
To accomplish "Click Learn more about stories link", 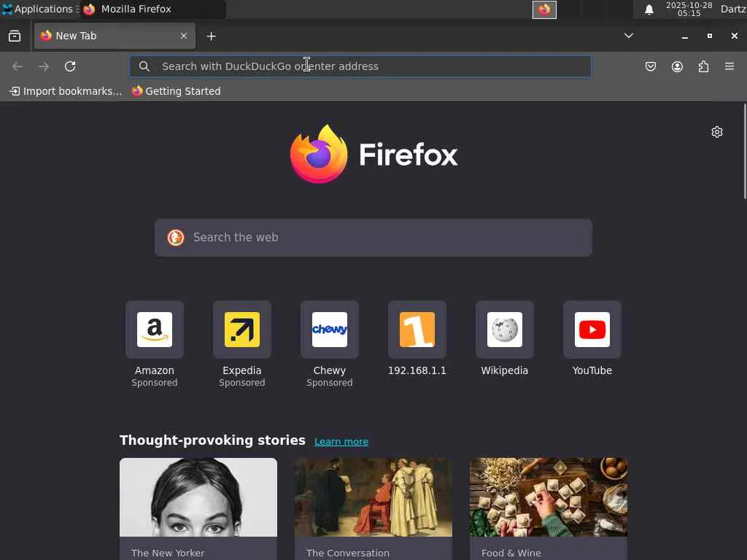I will [x=341, y=441].
